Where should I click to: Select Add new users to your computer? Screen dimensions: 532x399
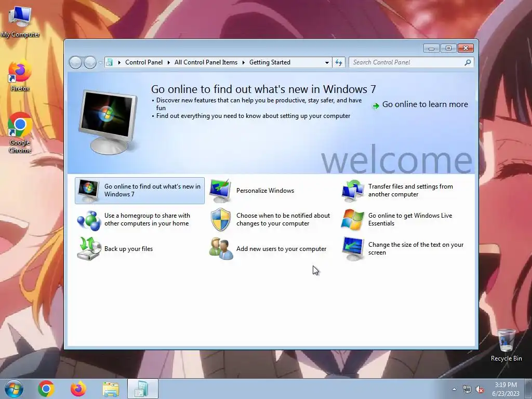click(281, 249)
